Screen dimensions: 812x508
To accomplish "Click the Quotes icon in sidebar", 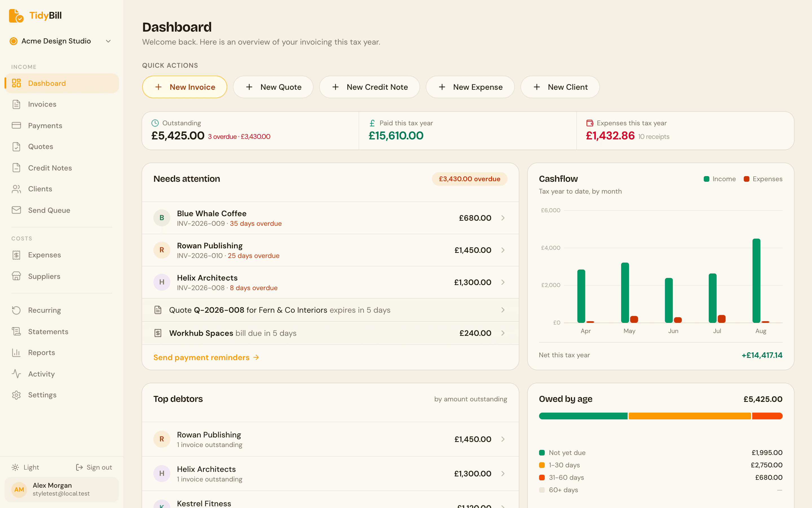I will [x=16, y=146].
